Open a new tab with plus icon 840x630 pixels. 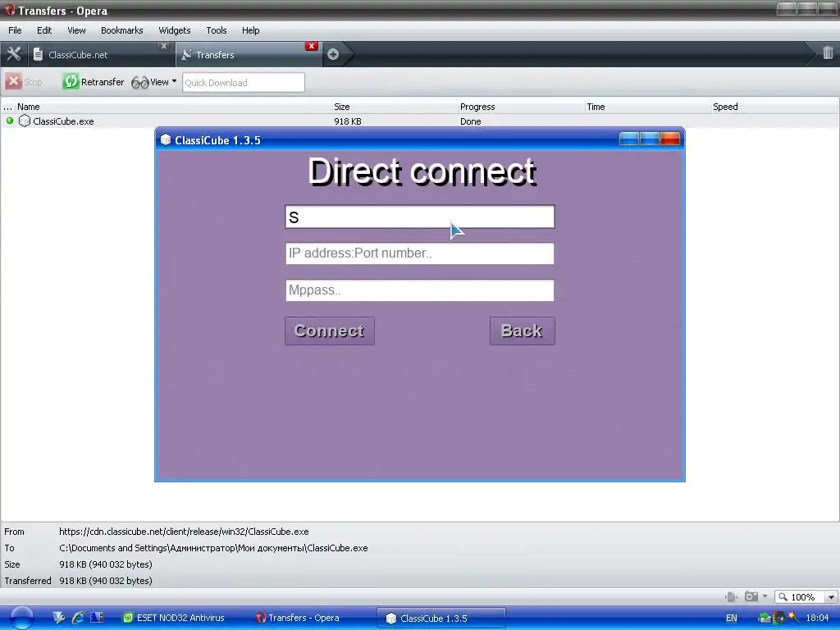[333, 54]
